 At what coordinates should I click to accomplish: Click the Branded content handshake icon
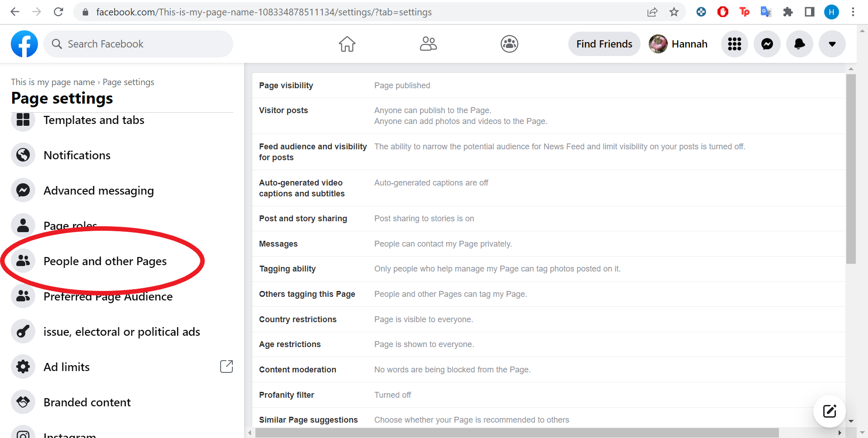pos(23,402)
